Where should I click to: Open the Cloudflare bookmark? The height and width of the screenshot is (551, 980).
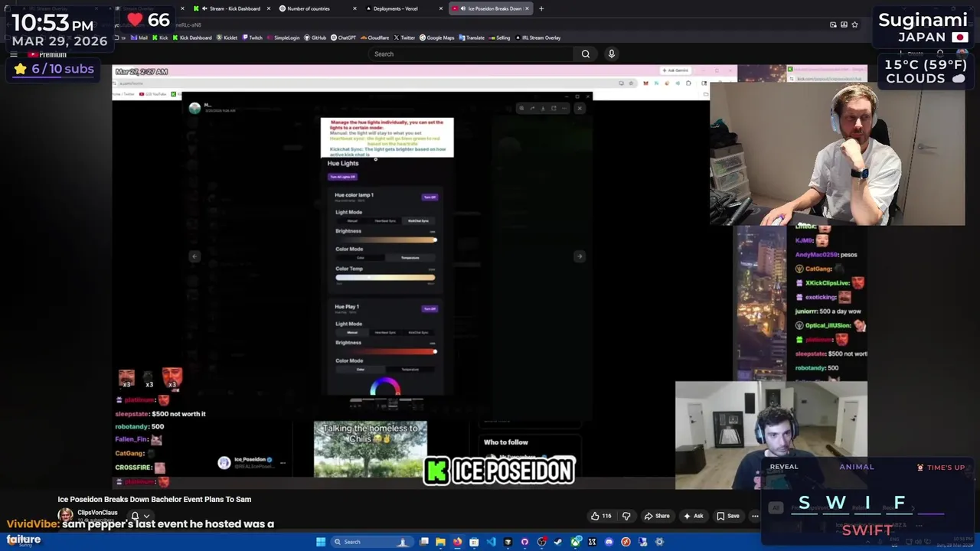pos(375,37)
